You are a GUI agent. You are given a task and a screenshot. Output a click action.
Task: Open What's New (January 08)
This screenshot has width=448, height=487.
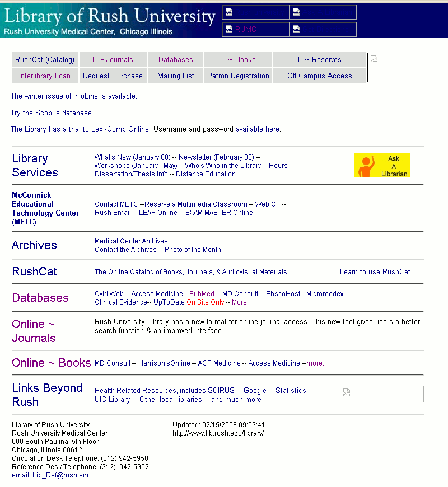point(133,157)
